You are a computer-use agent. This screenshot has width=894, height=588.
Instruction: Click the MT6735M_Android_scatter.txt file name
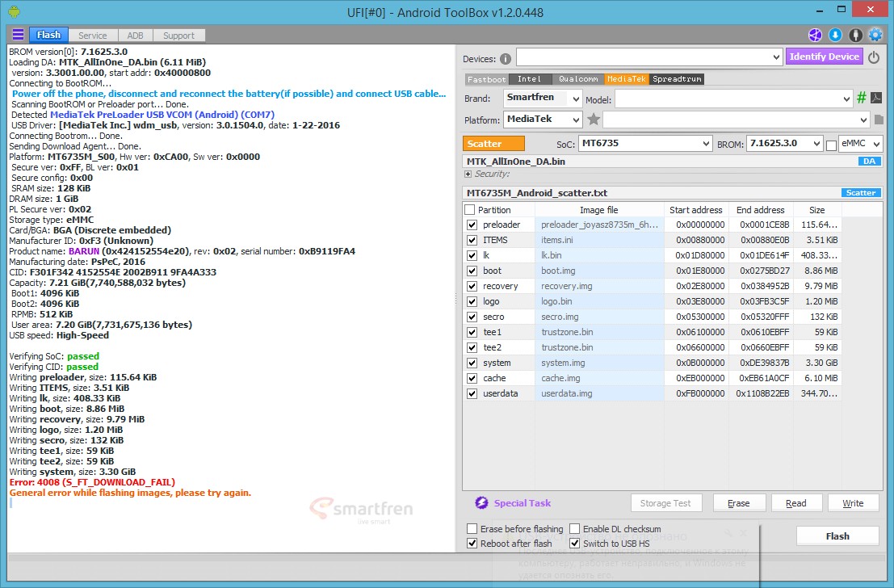537,193
